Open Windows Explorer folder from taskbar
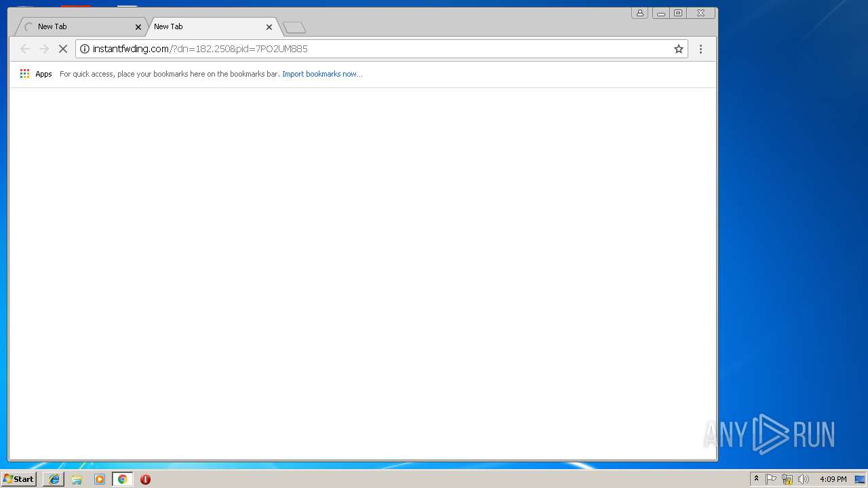Screen dimensions: 868x488 pos(77,479)
